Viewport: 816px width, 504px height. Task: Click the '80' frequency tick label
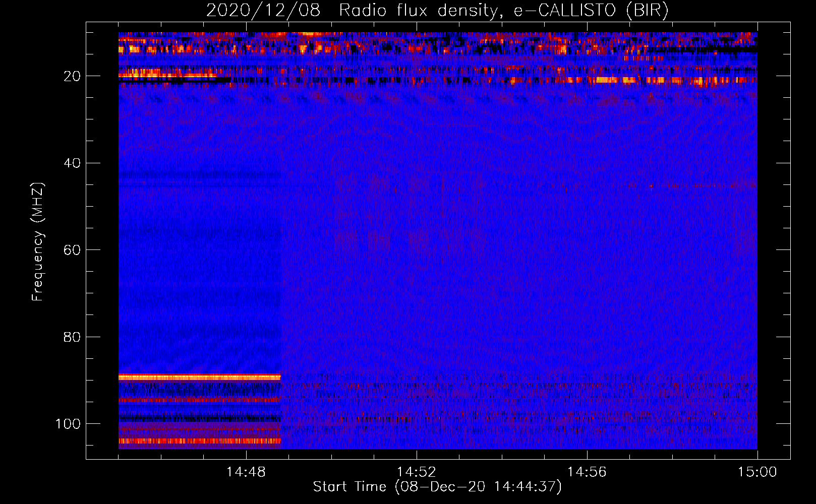pyautogui.click(x=73, y=337)
